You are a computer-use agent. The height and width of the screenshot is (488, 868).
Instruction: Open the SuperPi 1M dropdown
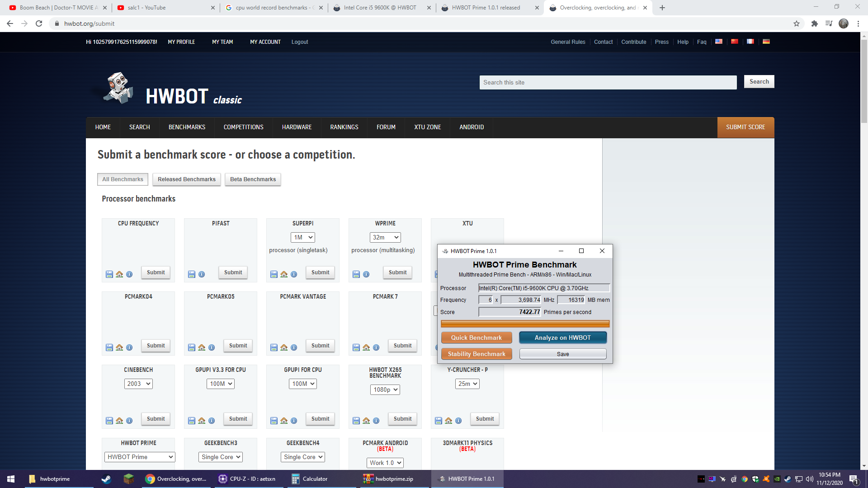[x=303, y=237]
